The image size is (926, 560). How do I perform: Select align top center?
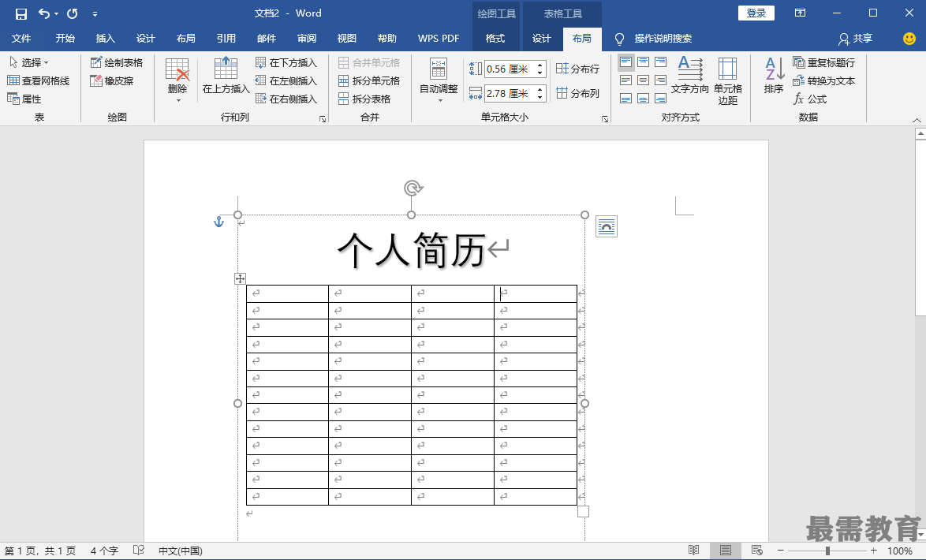(x=643, y=62)
